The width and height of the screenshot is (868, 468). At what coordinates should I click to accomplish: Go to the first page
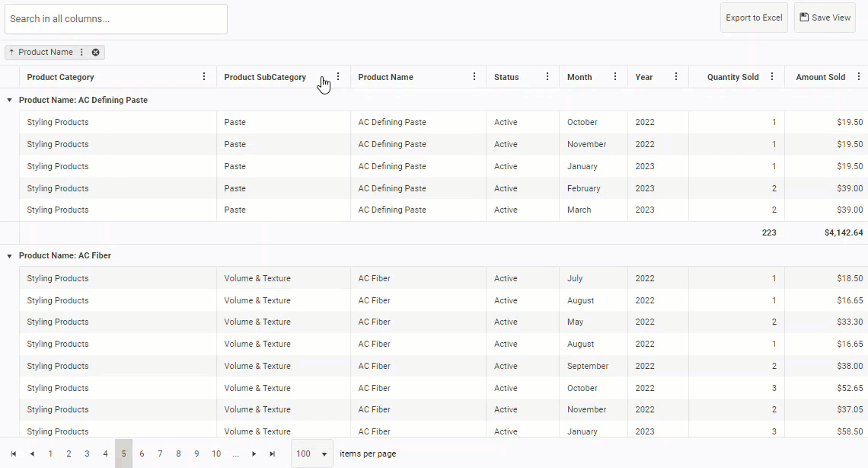14,454
